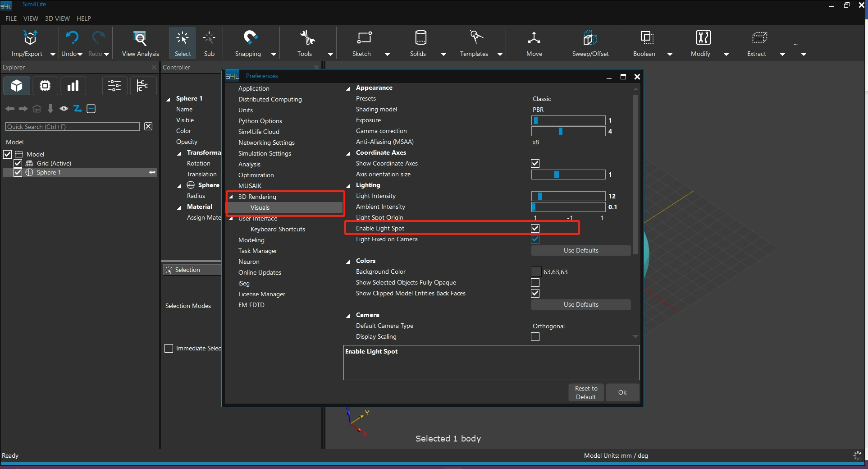This screenshot has height=469, width=868.
Task: Collapse the Lighting section
Action: [348, 186]
